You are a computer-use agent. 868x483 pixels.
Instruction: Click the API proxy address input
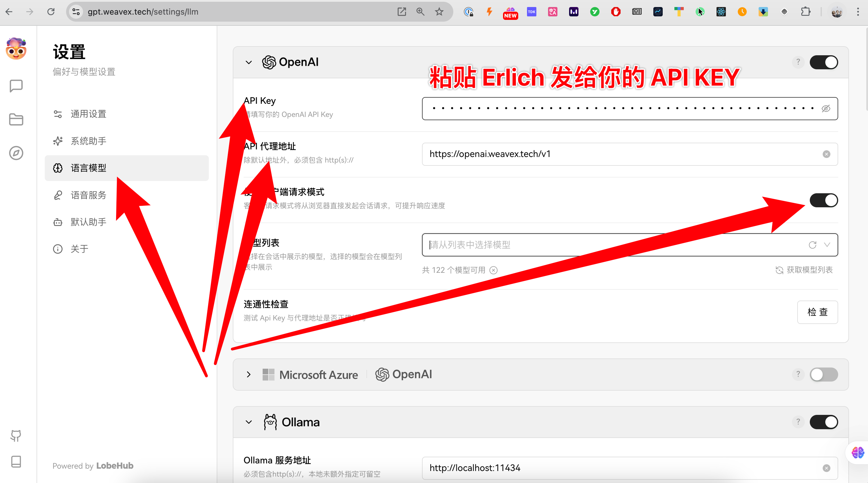(x=630, y=154)
